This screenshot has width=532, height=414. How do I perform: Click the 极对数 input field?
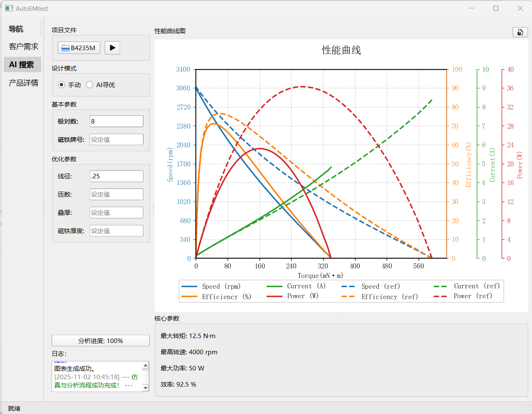(116, 121)
